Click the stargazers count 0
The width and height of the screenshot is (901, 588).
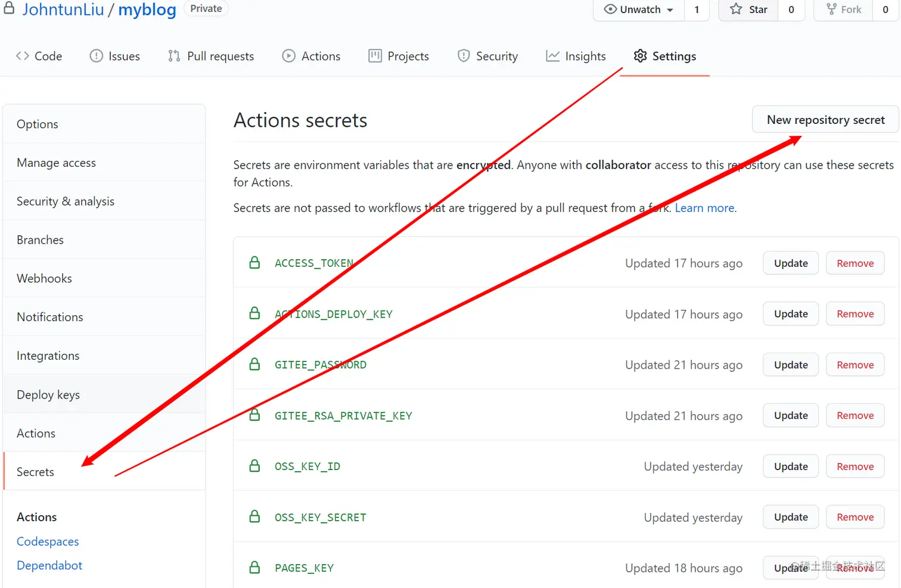point(791,10)
